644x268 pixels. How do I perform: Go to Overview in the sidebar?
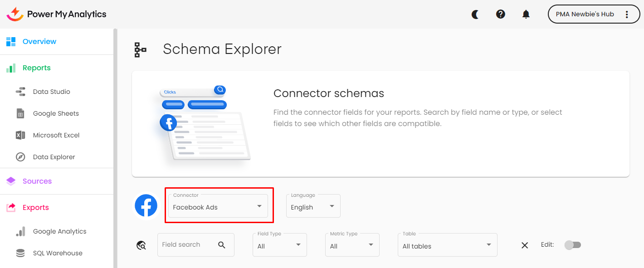39,42
